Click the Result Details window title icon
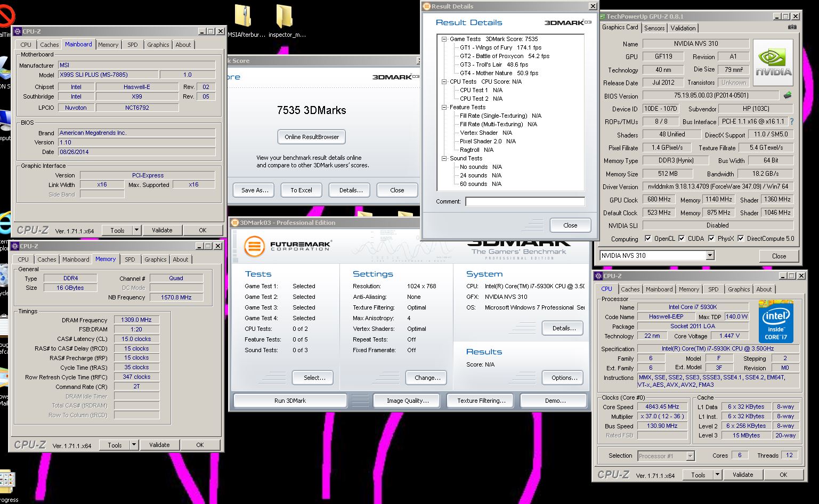 point(426,6)
